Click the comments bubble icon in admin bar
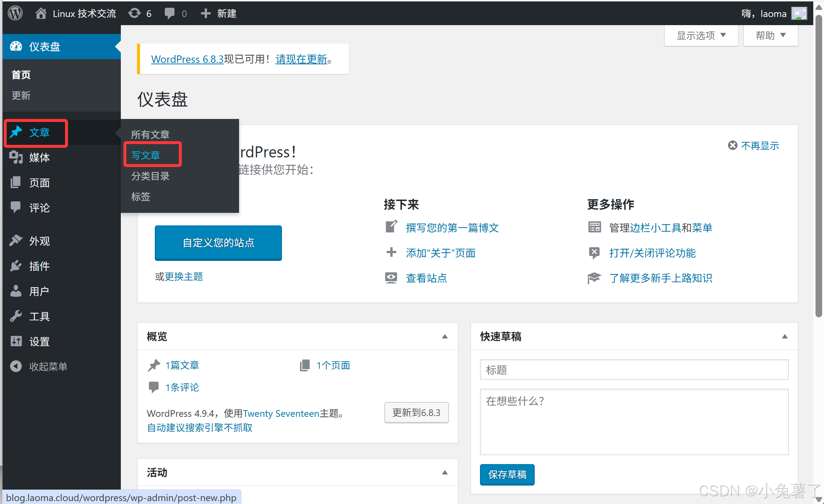The width and height of the screenshot is (824, 504). click(x=170, y=13)
